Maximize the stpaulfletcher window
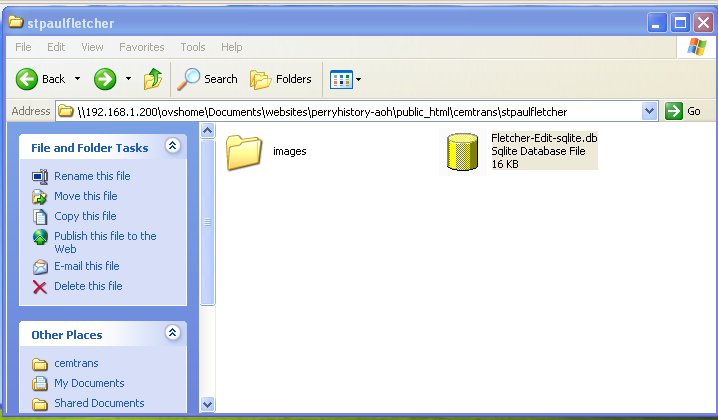 [x=680, y=22]
